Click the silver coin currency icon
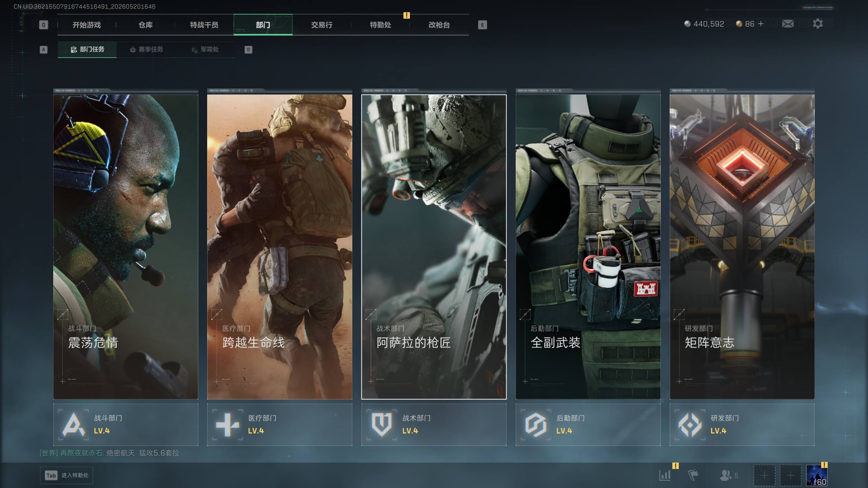The height and width of the screenshot is (488, 868). tap(687, 24)
